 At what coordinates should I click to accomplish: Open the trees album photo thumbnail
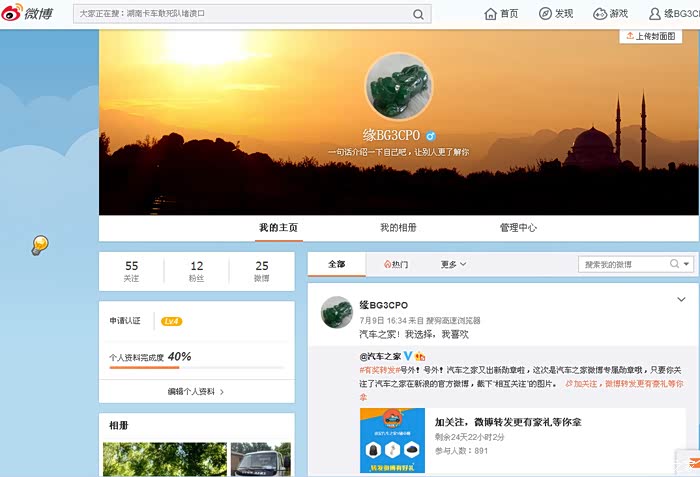(x=165, y=459)
